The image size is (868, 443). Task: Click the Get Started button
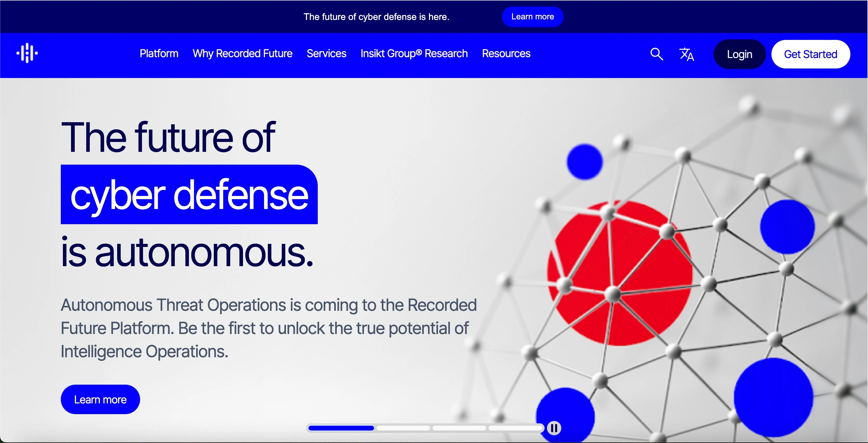[x=811, y=54]
